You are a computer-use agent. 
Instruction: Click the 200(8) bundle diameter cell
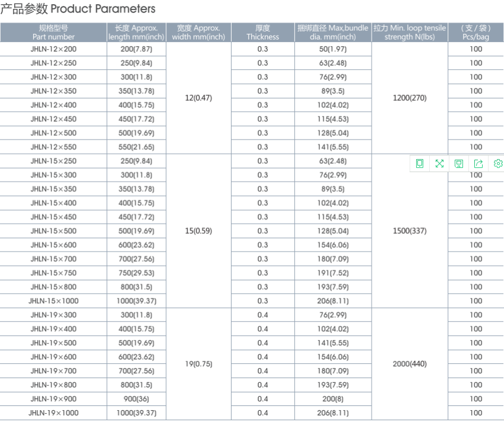(332, 399)
